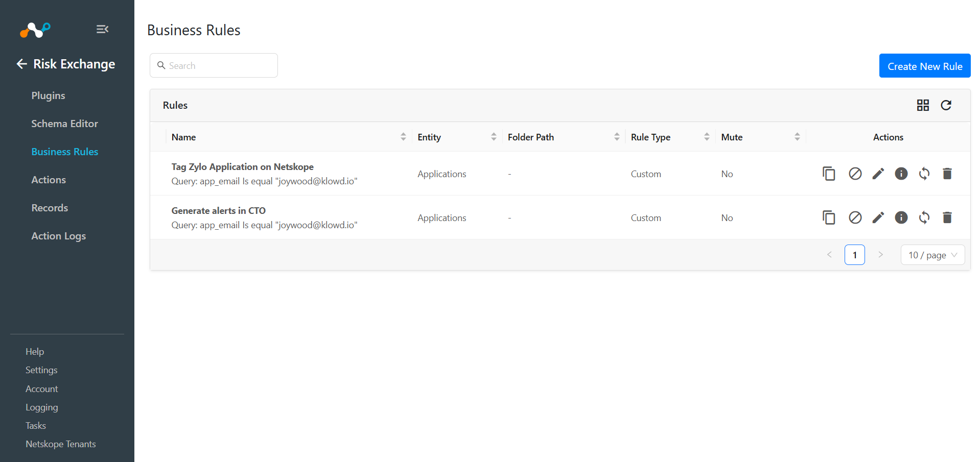The image size is (980, 462).
Task: Delete the Tag Zylo Application rule
Action: 947,174
